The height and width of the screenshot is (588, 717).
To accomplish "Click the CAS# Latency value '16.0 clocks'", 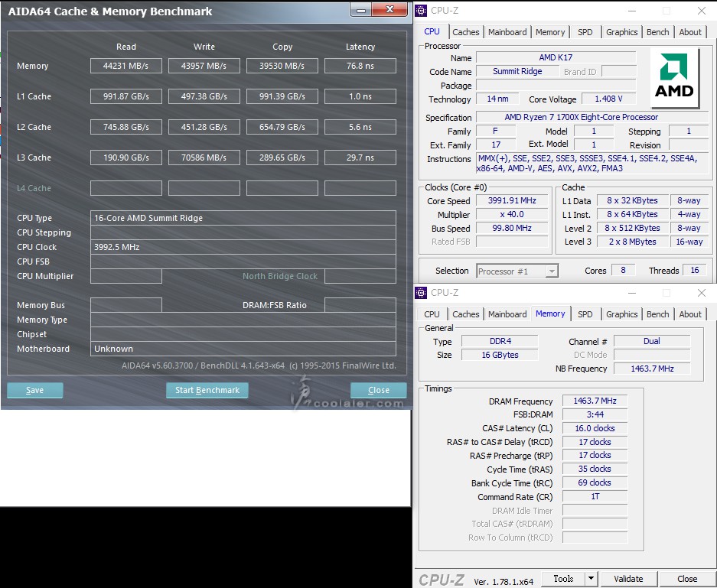I will (595, 428).
